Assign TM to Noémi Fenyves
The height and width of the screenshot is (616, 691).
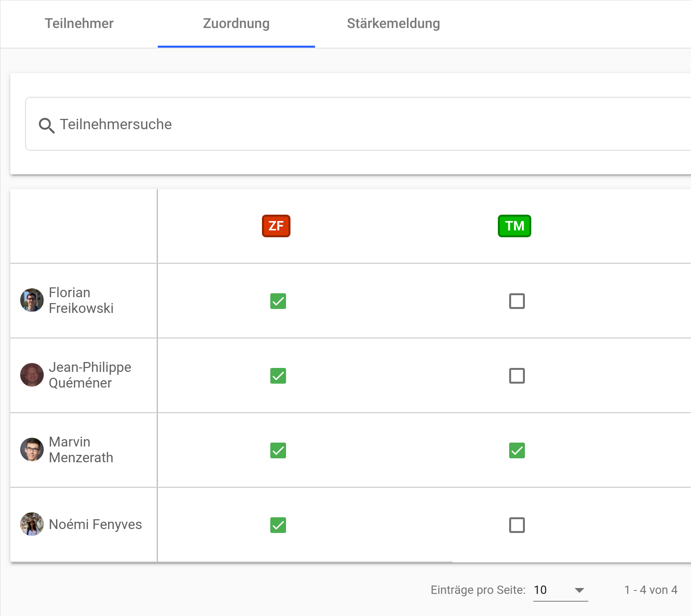point(517,525)
